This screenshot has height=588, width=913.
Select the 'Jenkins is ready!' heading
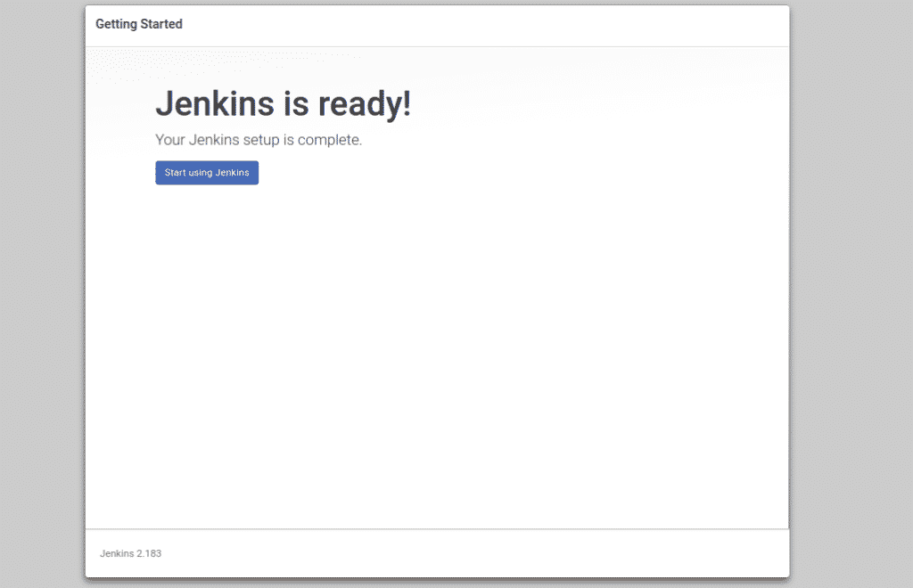click(x=283, y=104)
